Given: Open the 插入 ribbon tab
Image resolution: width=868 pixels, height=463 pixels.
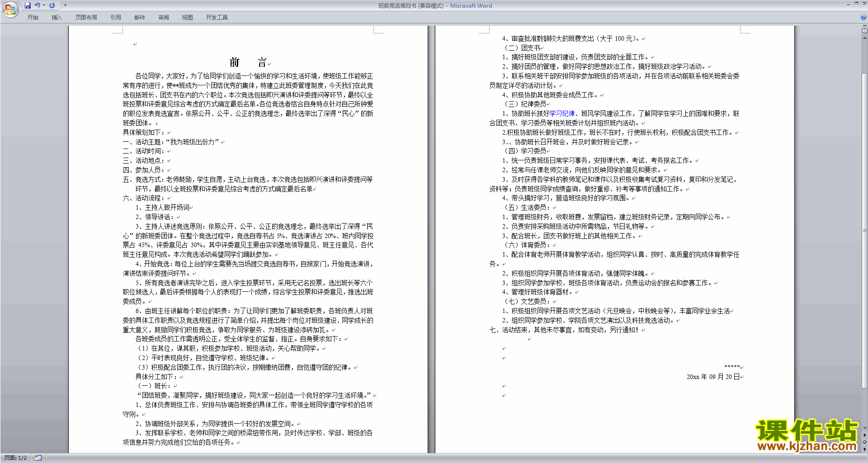Looking at the screenshot, I should tap(57, 18).
